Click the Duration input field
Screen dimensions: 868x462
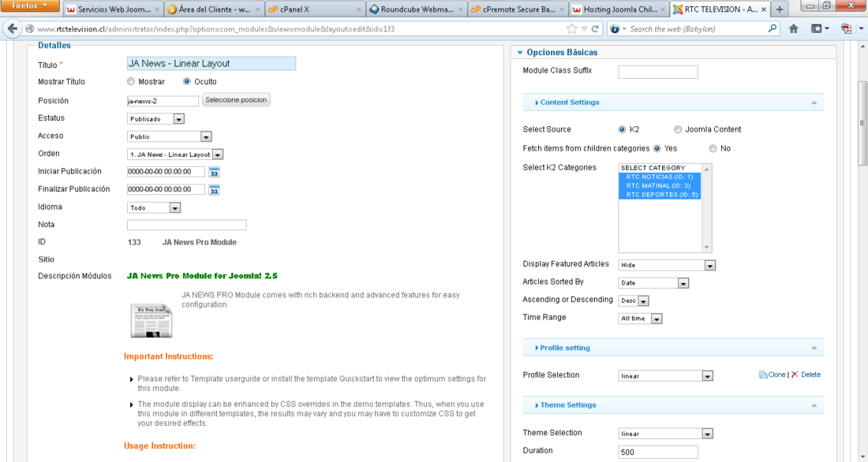tap(658, 452)
